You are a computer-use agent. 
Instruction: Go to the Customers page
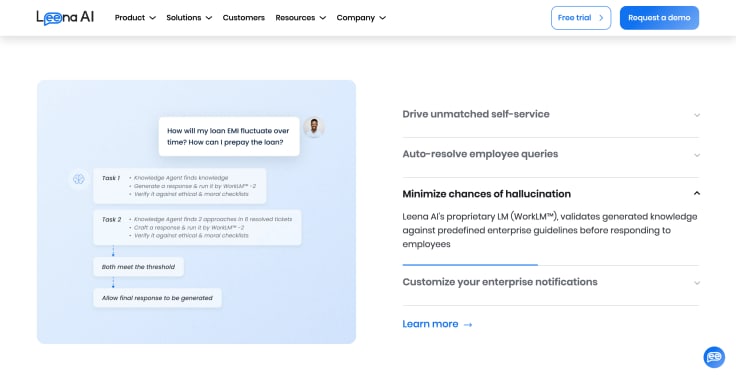pos(244,18)
